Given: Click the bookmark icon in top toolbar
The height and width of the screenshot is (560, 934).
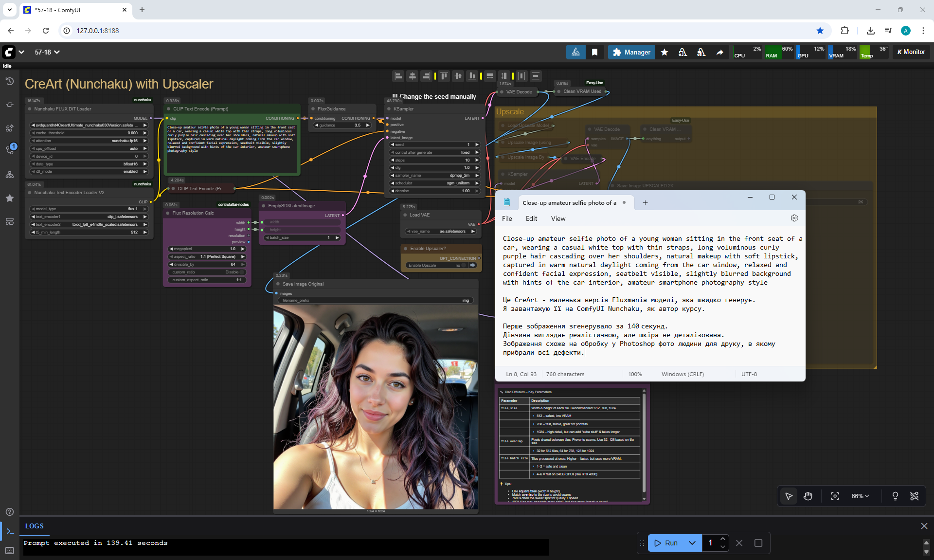Looking at the screenshot, I should click(x=594, y=52).
